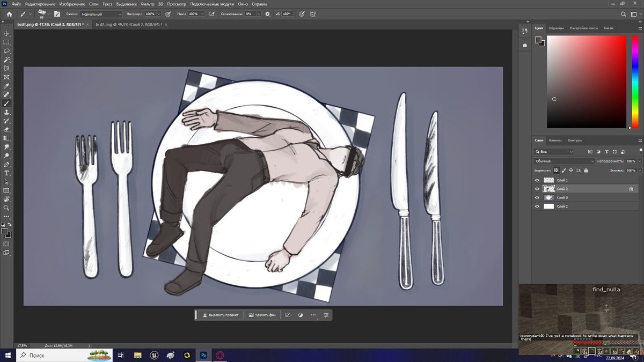Expand the layer Непрозрачность opacity dropdown arrow
Image resolution: width=644 pixels, height=362 pixels.
[639, 161]
